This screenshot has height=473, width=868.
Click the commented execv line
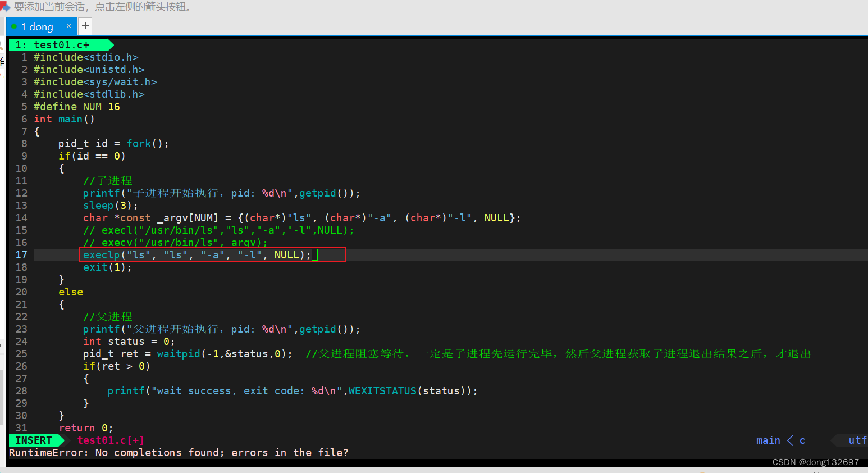176,243
